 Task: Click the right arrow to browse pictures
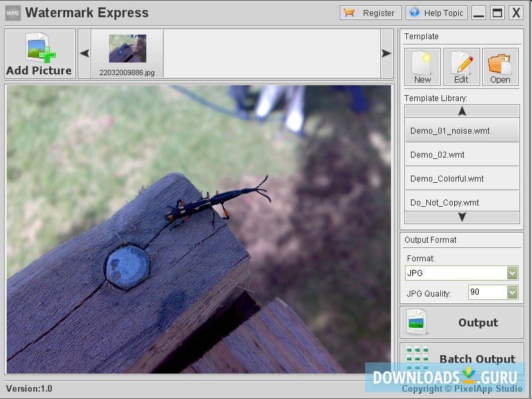386,53
